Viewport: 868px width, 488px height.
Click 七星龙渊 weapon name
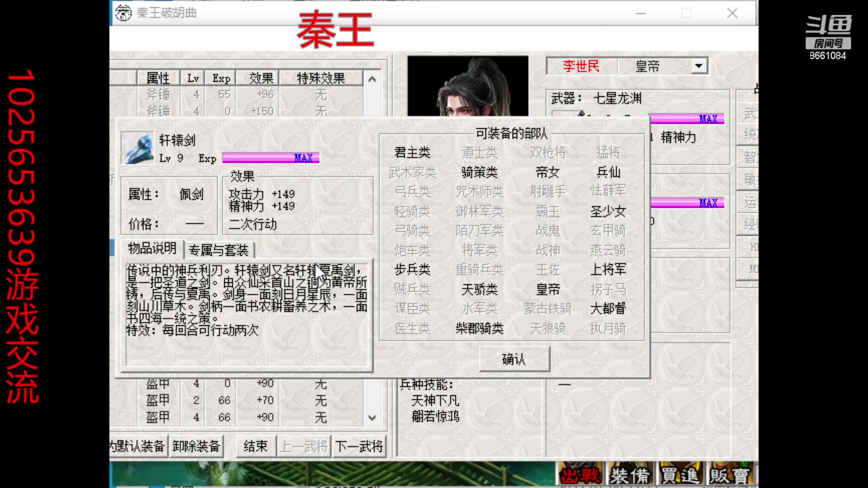(x=617, y=98)
